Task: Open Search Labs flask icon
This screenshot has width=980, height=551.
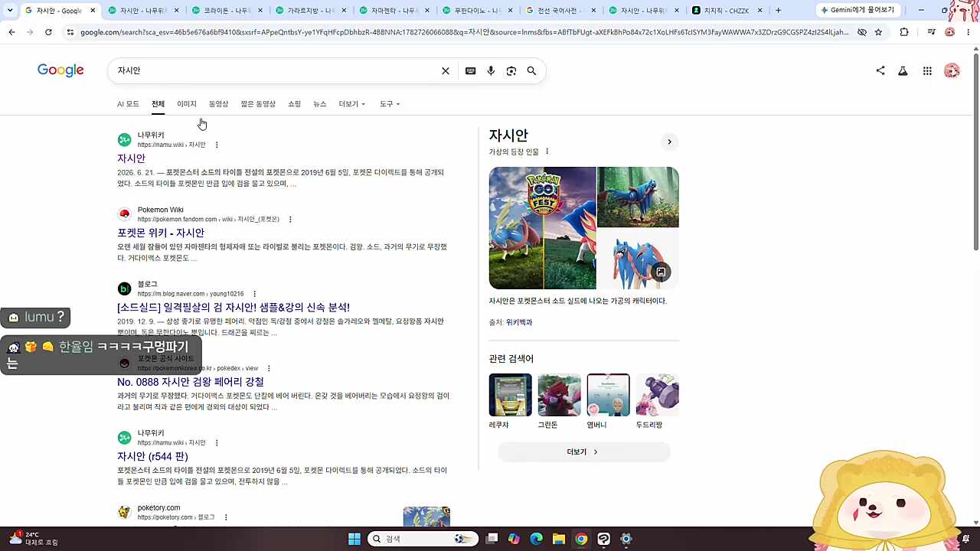Action: [x=903, y=70]
